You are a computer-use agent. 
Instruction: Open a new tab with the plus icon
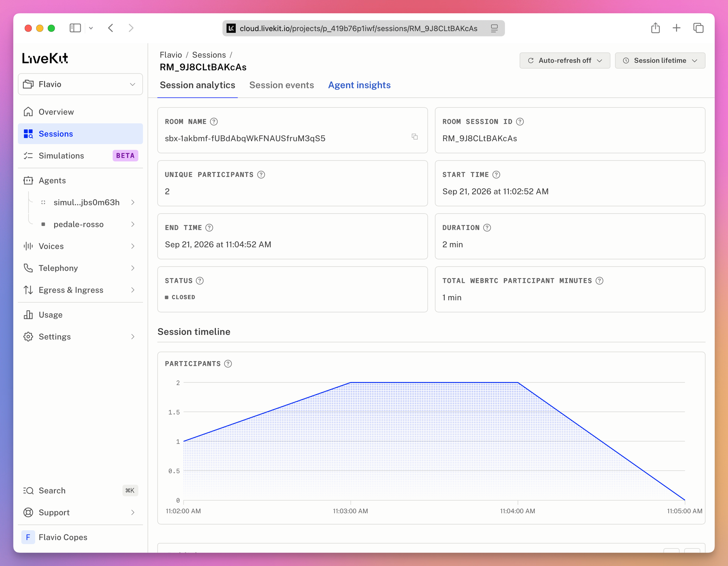[x=676, y=28]
